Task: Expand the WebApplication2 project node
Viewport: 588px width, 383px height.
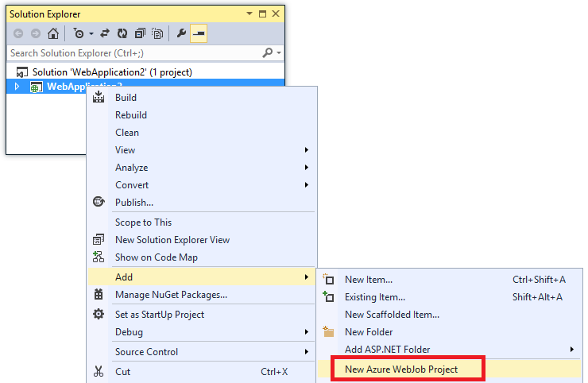Action: (17, 87)
